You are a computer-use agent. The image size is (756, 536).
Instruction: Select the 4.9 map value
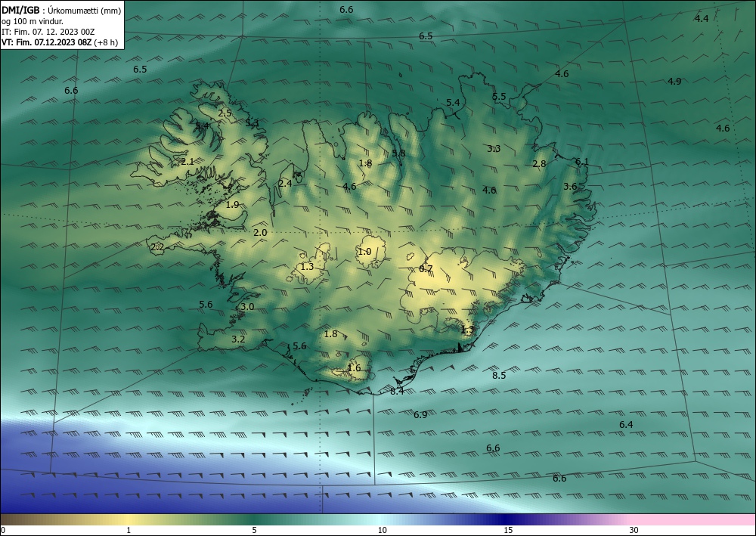(674, 82)
